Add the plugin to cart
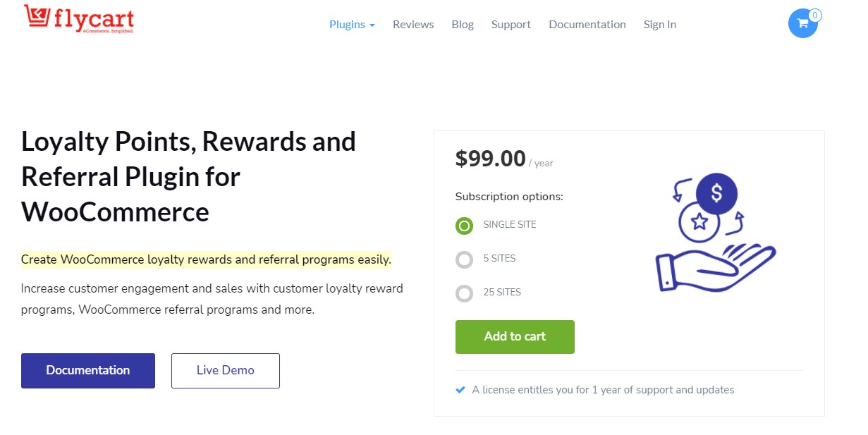Screen dimensions: 868x435 pos(515,337)
